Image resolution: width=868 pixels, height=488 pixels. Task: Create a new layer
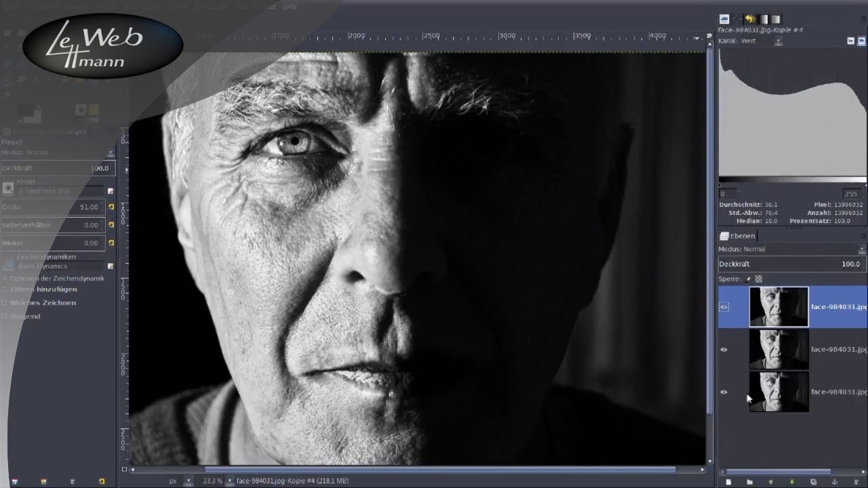point(728,481)
